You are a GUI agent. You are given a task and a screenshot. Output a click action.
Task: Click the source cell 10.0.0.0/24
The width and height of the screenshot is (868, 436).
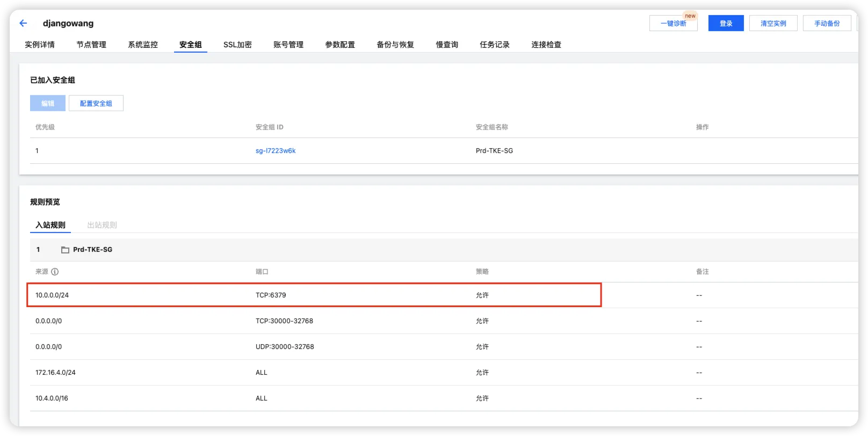click(x=52, y=295)
